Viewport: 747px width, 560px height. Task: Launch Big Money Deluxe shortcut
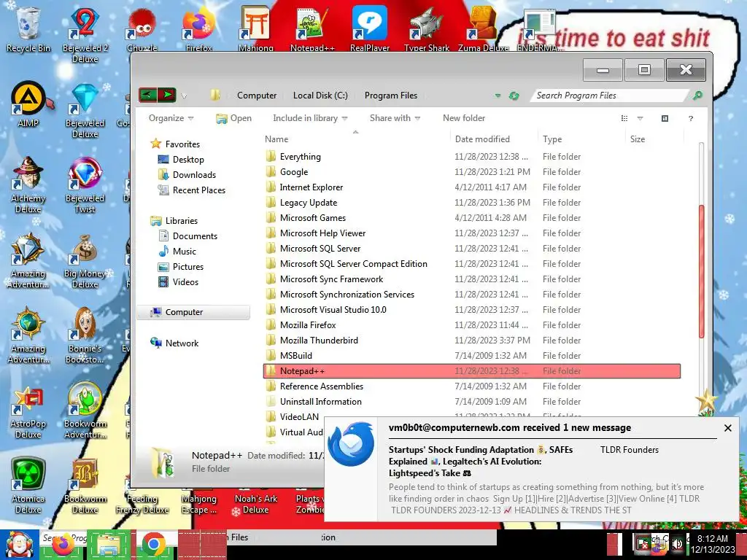pos(85,260)
